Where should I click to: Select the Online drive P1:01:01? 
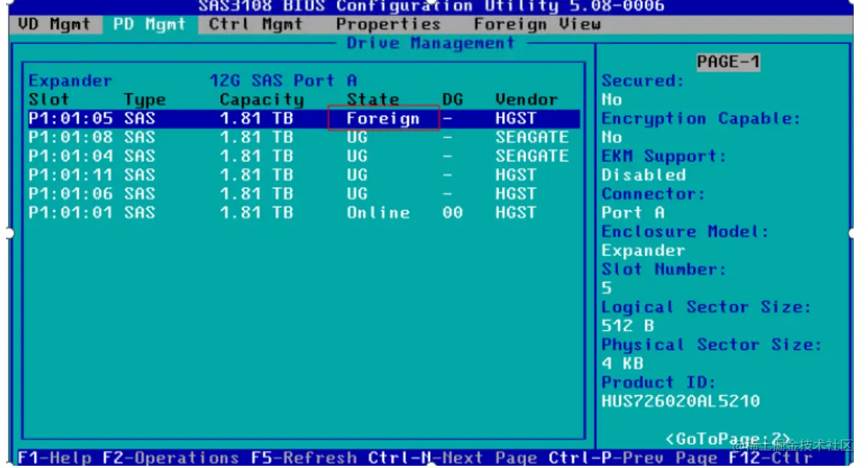tap(71, 213)
